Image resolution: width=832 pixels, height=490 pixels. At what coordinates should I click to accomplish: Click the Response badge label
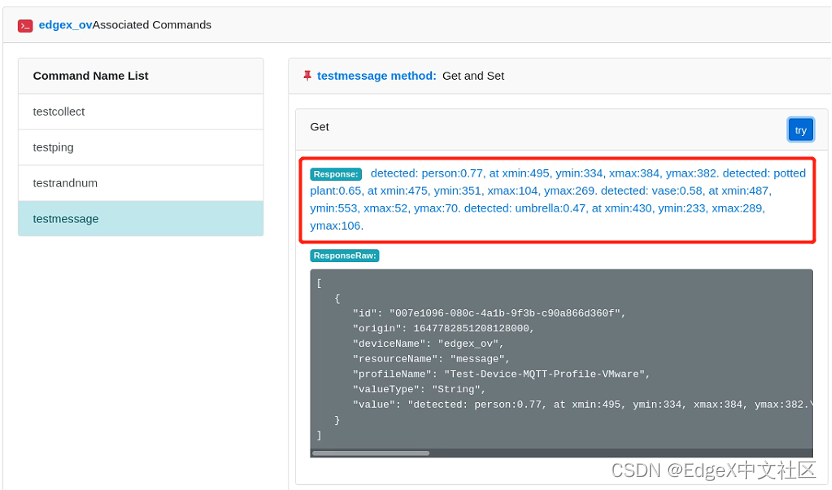click(x=336, y=174)
